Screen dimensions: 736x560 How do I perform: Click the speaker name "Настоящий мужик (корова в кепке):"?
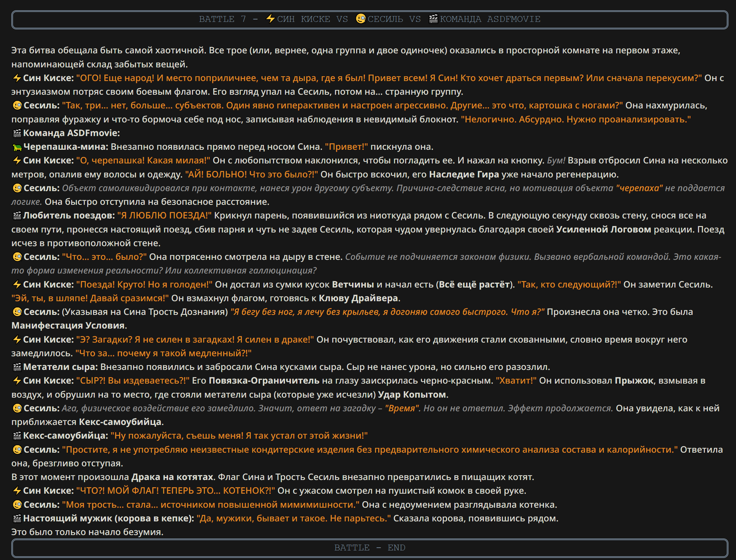pyautogui.click(x=108, y=518)
